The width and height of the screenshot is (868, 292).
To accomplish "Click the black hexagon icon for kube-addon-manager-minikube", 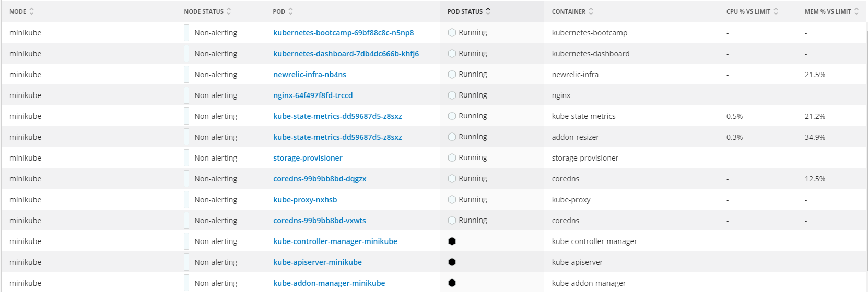I will coord(452,283).
